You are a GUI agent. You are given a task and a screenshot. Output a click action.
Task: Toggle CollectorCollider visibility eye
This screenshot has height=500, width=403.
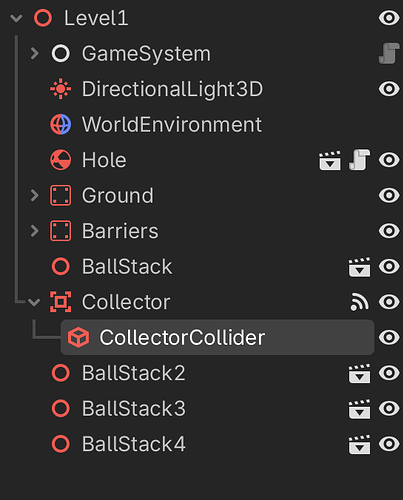pos(389,337)
